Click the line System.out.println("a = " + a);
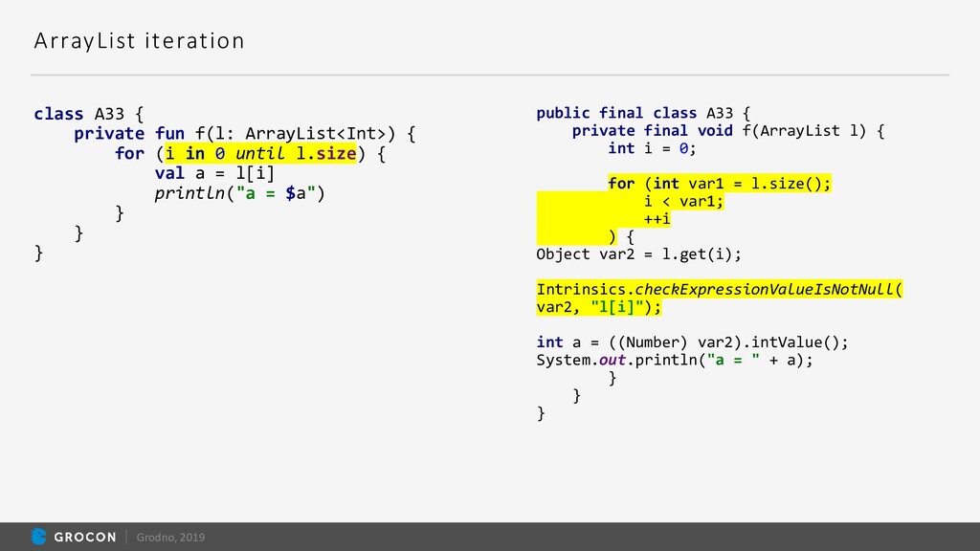 coord(675,360)
